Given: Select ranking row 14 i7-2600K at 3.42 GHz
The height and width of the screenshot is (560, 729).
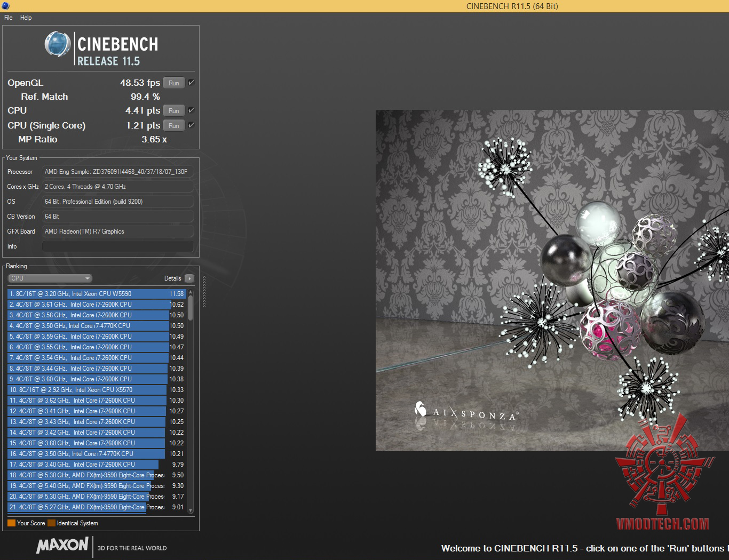Looking at the screenshot, I should point(97,433).
